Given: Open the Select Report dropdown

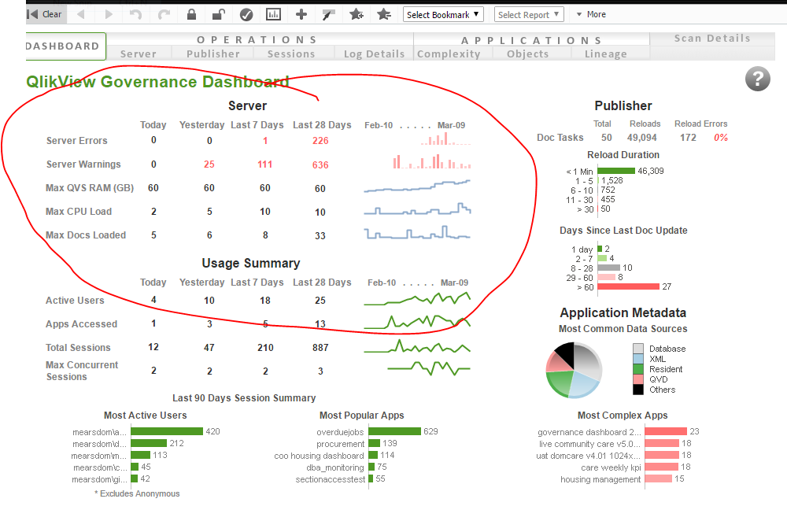Looking at the screenshot, I should tap(529, 14).
